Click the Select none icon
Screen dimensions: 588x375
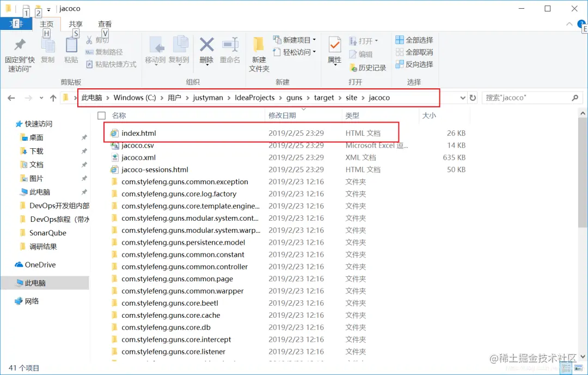400,52
